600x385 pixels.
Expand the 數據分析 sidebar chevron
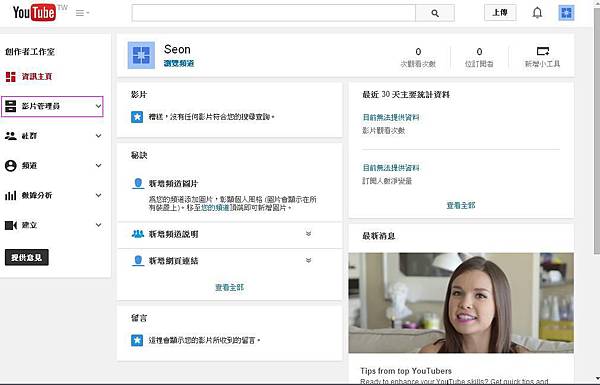click(x=98, y=195)
